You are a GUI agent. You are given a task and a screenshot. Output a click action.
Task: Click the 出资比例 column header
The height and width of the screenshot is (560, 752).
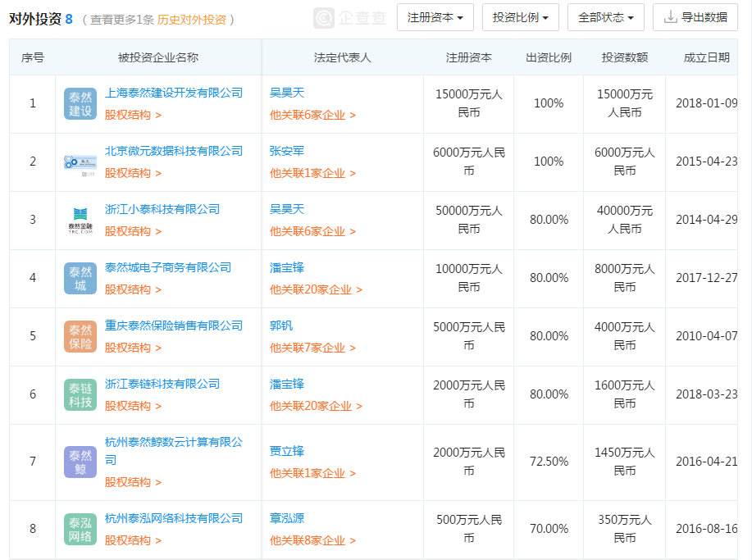pyautogui.click(x=549, y=57)
